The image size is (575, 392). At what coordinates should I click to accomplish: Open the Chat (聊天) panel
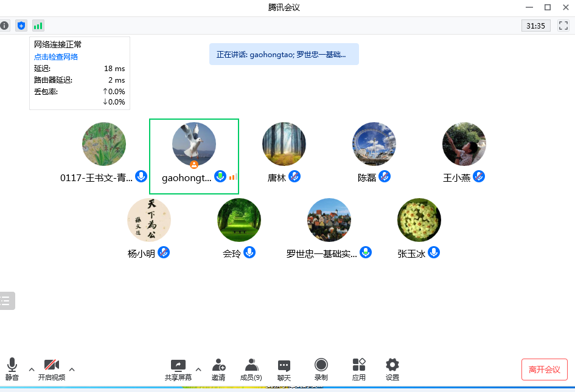coord(284,370)
